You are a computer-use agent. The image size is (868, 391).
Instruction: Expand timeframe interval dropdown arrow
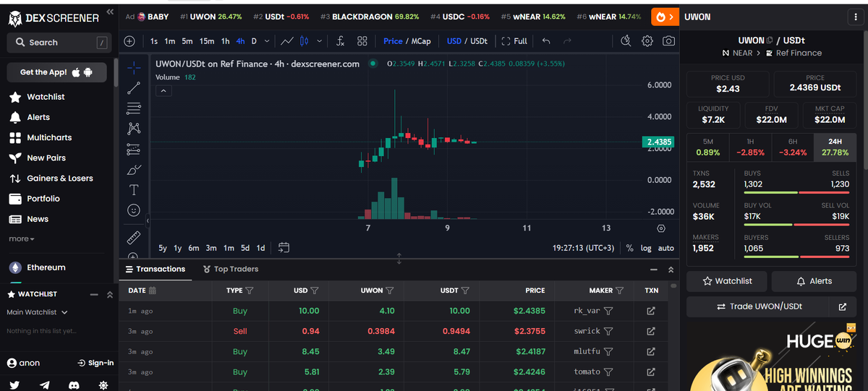coord(267,41)
